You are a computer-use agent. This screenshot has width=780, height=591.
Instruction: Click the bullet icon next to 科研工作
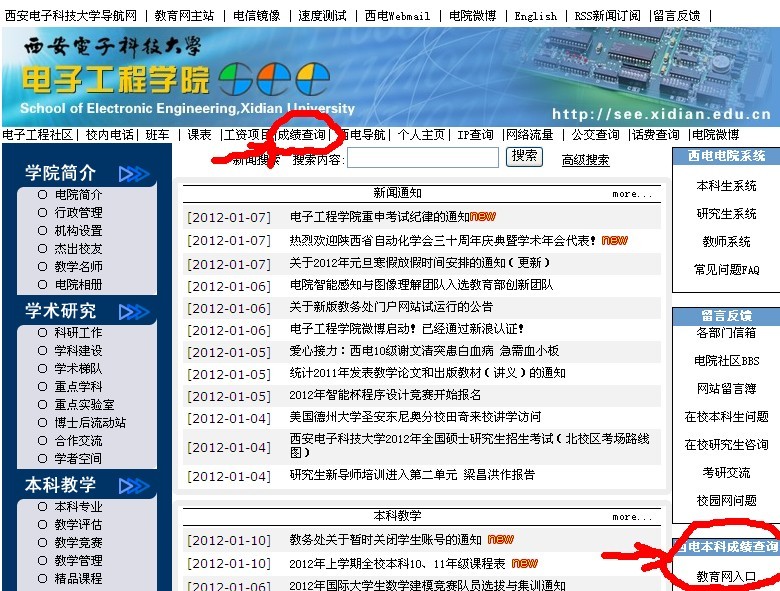click(x=42, y=333)
